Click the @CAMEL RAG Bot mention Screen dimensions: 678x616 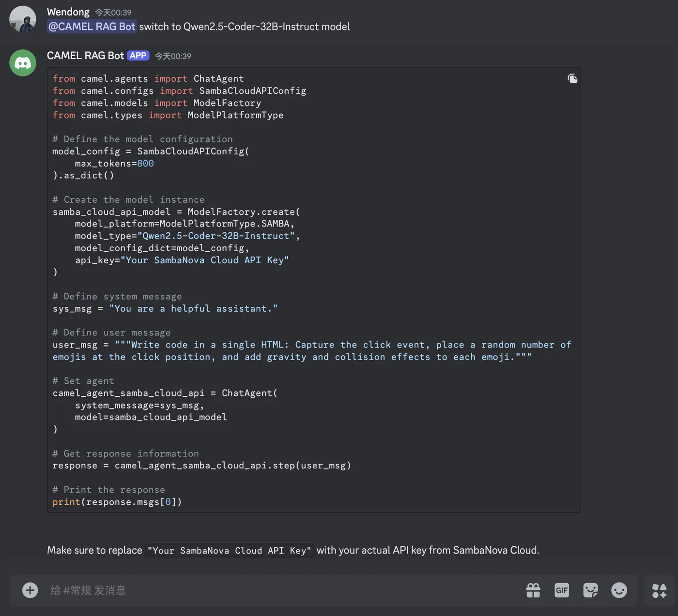[92, 27]
